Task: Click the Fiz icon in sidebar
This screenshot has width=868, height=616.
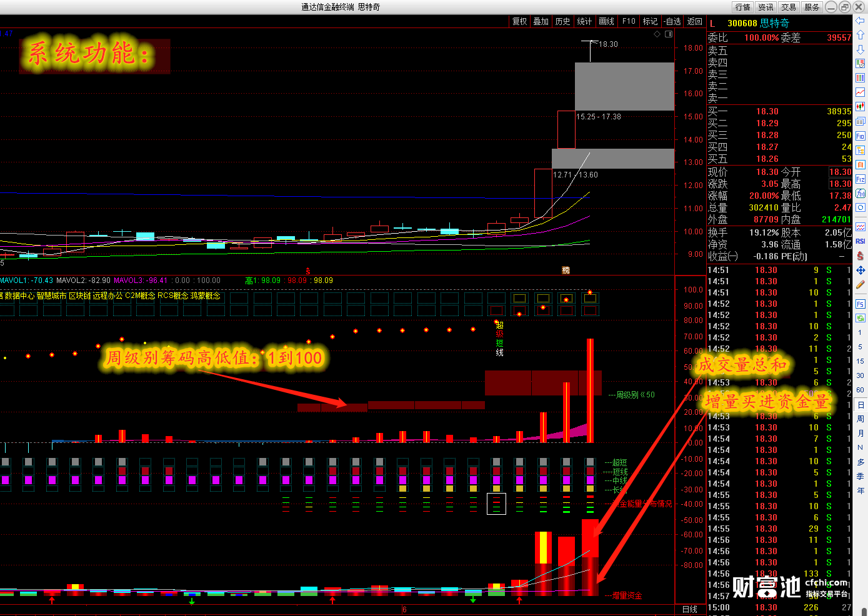Action: point(861,179)
